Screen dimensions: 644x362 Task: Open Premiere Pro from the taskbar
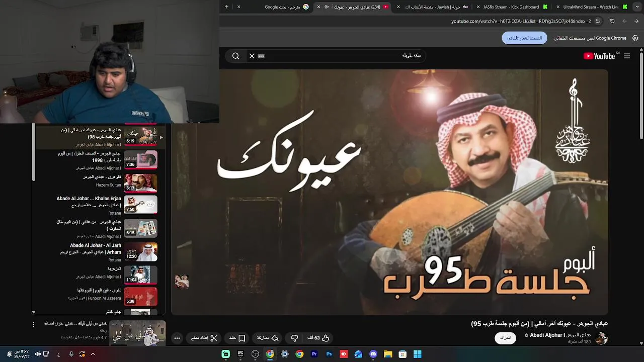[x=314, y=354]
